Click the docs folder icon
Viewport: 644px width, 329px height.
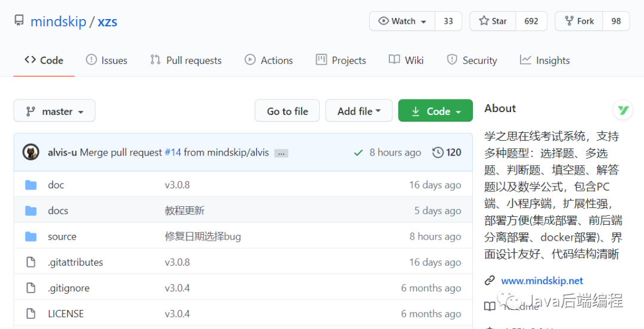coord(31,211)
